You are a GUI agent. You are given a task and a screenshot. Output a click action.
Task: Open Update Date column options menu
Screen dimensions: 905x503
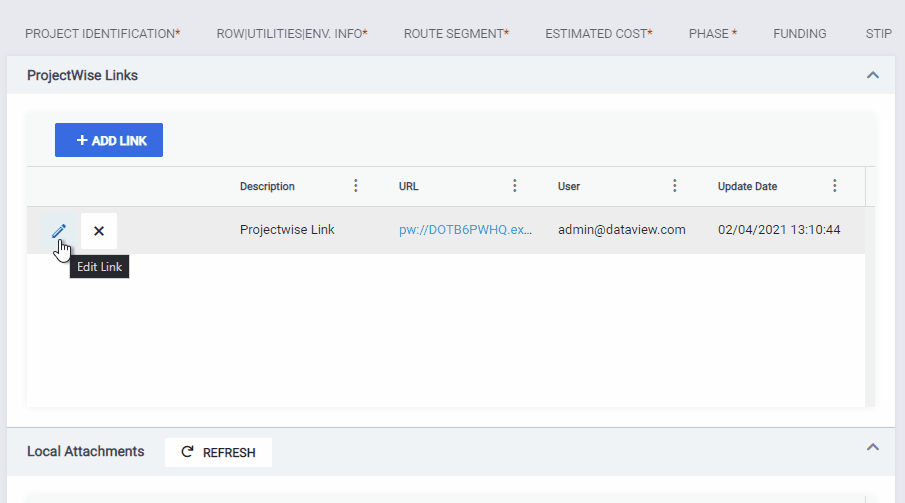[835, 186]
